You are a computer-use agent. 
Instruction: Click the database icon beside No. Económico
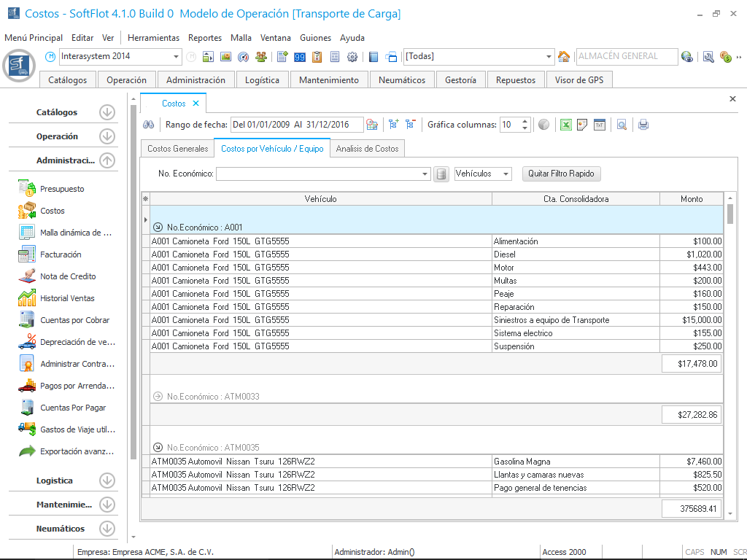point(441,174)
